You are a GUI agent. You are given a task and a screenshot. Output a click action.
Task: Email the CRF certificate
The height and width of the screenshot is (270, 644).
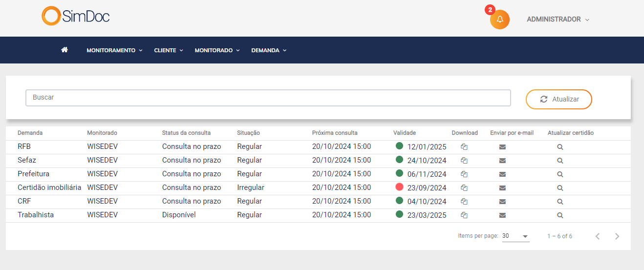click(x=502, y=201)
